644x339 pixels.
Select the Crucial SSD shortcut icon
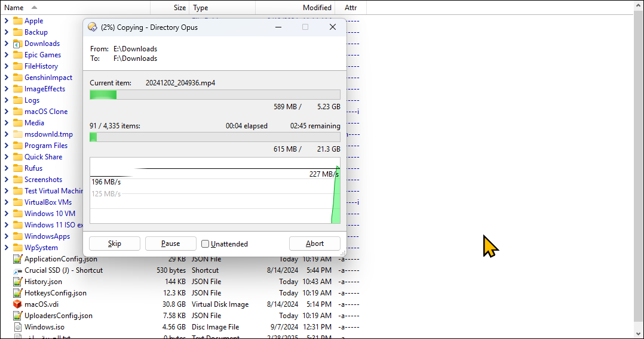point(18,270)
